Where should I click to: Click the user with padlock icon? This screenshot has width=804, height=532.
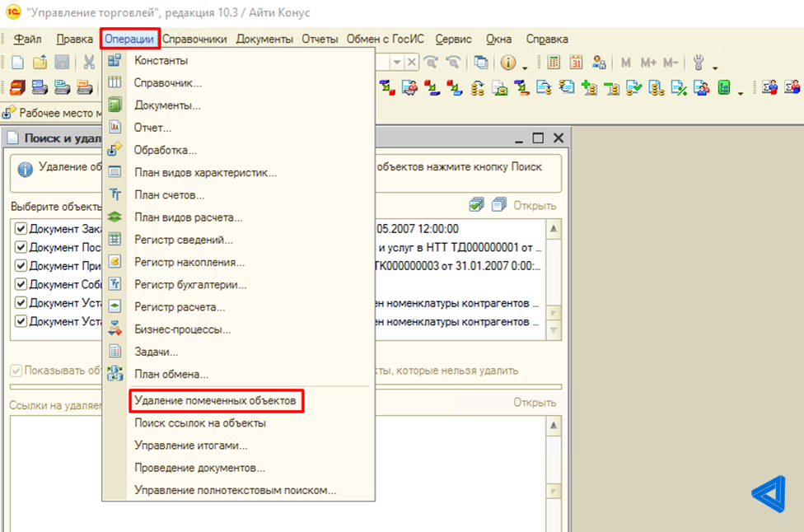tap(598, 63)
